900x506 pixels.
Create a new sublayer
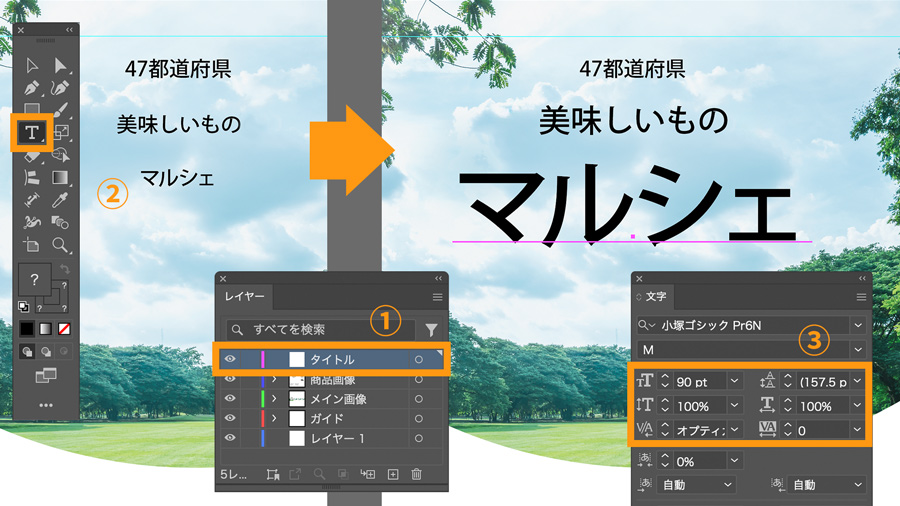click(x=367, y=474)
